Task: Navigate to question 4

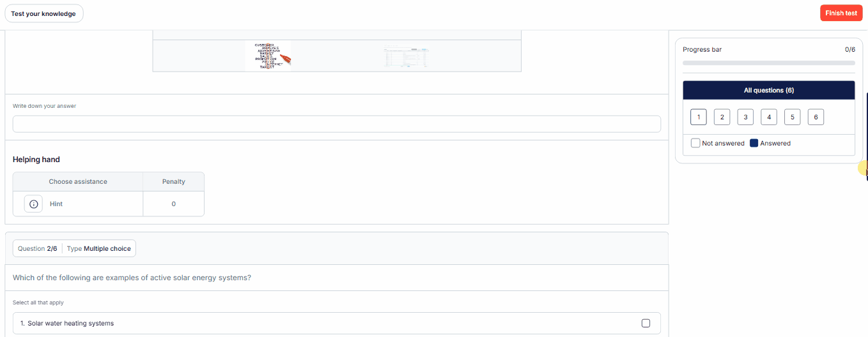Action: [769, 117]
